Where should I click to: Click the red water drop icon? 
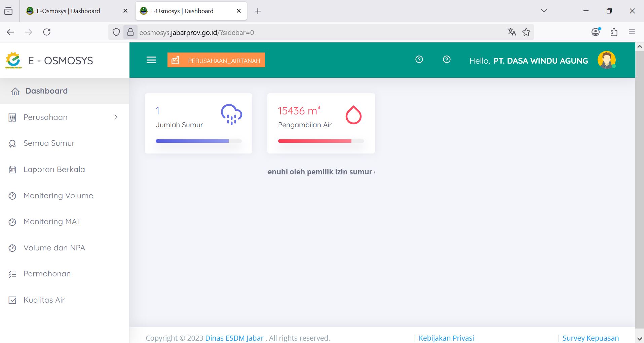point(353,115)
